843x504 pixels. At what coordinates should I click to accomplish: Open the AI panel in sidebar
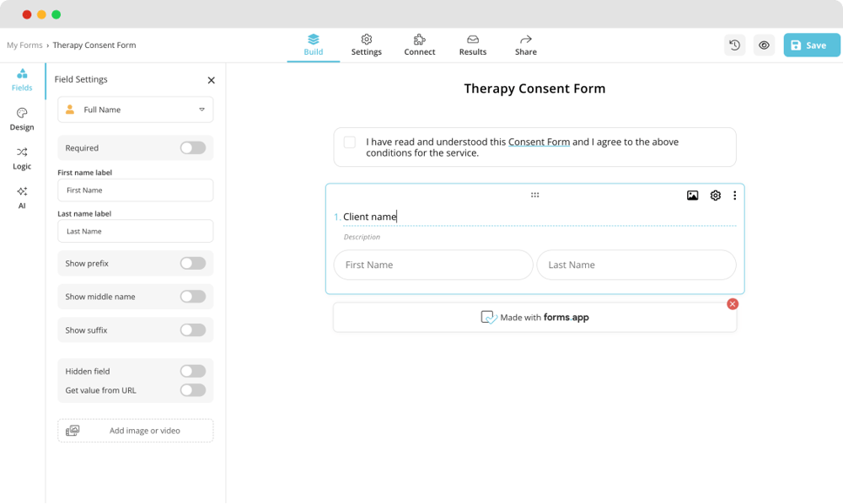point(22,197)
